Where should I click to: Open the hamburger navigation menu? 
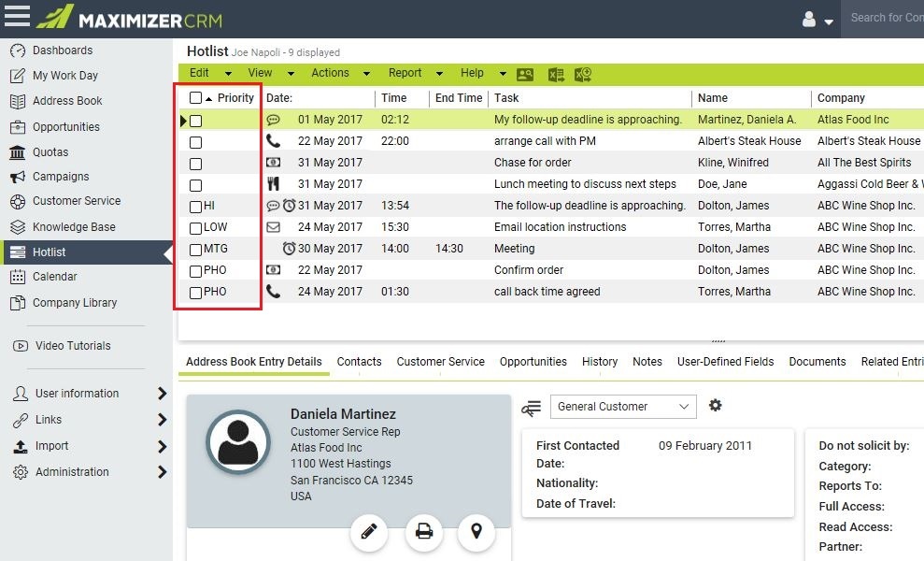tap(17, 16)
